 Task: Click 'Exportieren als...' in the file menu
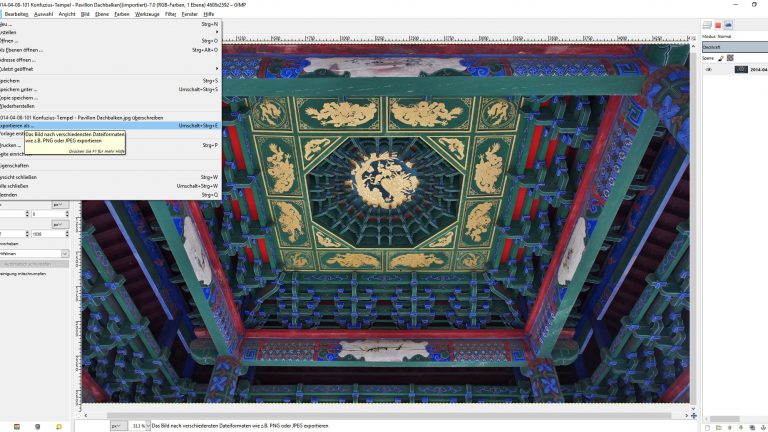tap(30, 126)
